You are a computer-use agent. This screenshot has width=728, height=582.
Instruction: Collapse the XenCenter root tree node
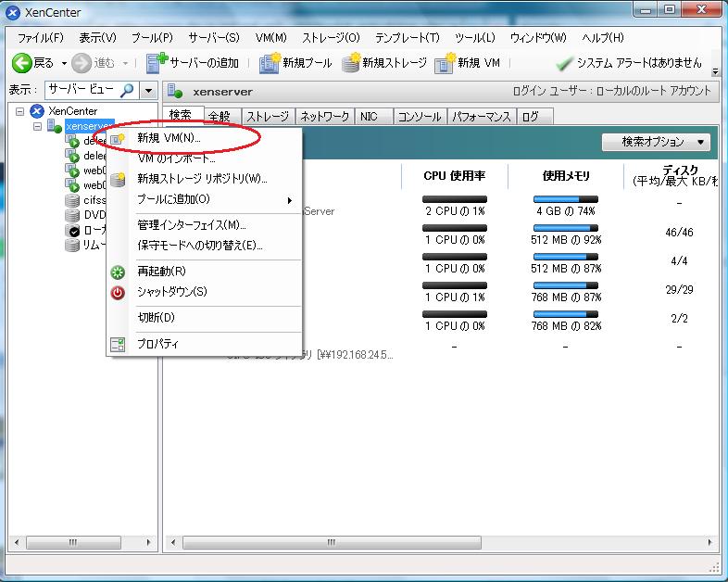19,111
